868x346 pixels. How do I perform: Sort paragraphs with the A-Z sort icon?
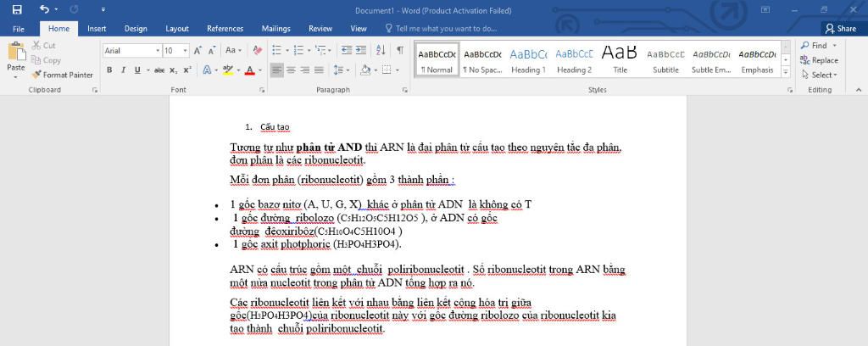coord(381,50)
